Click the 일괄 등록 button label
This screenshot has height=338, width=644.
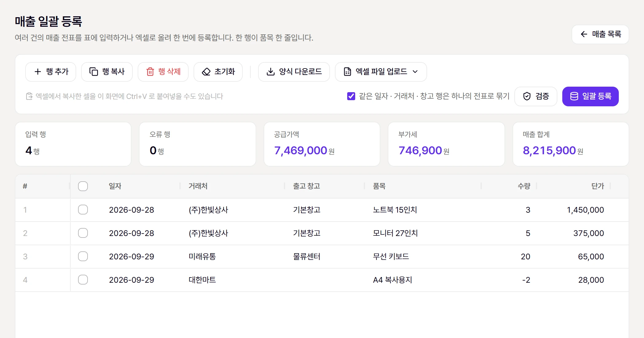[597, 96]
